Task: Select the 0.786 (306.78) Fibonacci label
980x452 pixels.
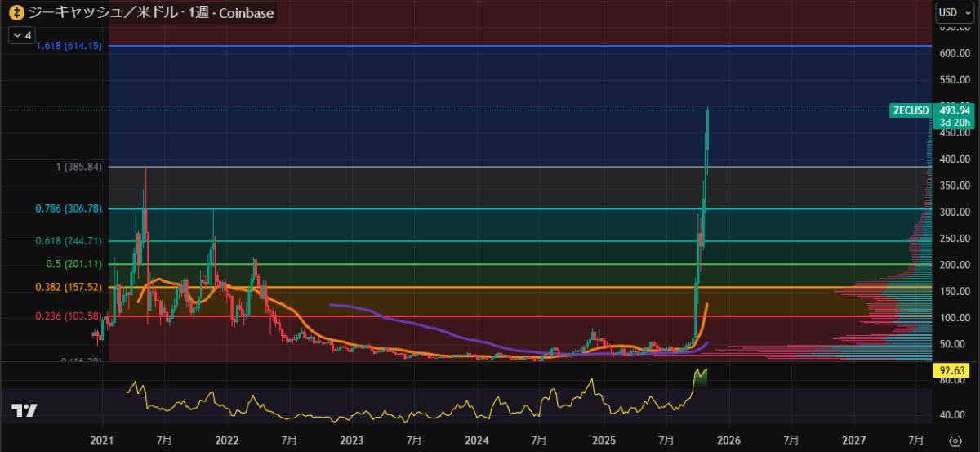Action: click(x=69, y=208)
